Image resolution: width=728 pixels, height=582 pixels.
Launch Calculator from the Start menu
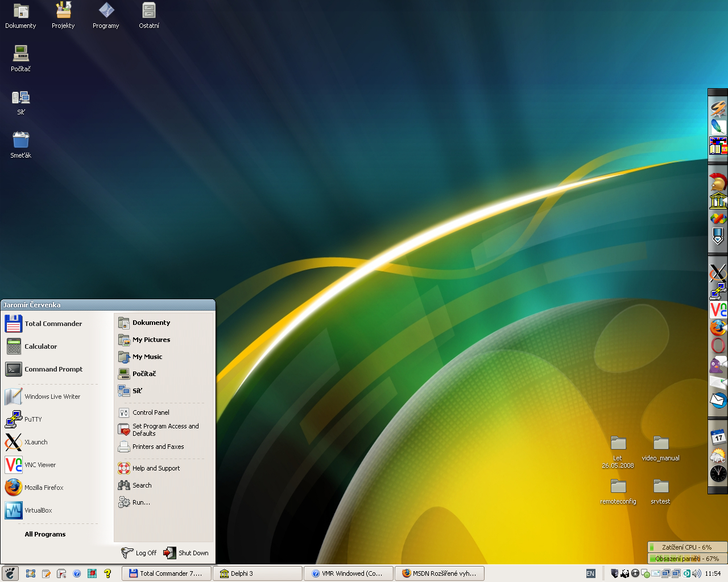point(50,346)
